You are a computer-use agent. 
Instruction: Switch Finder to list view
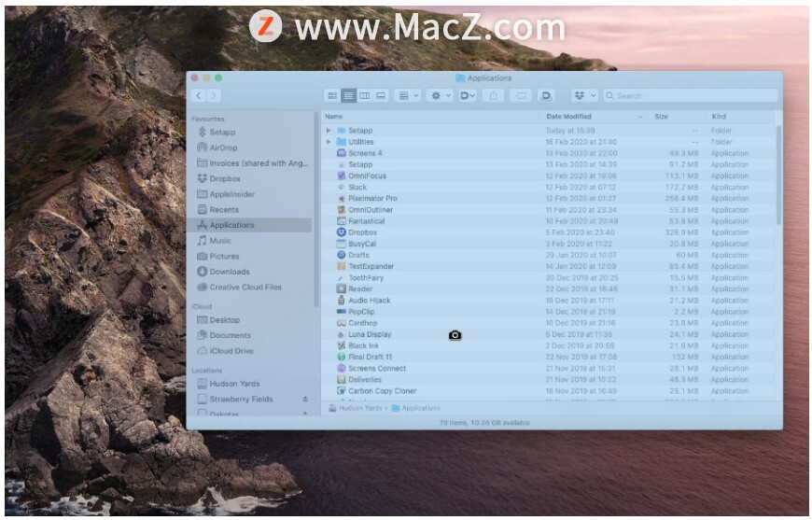point(348,96)
